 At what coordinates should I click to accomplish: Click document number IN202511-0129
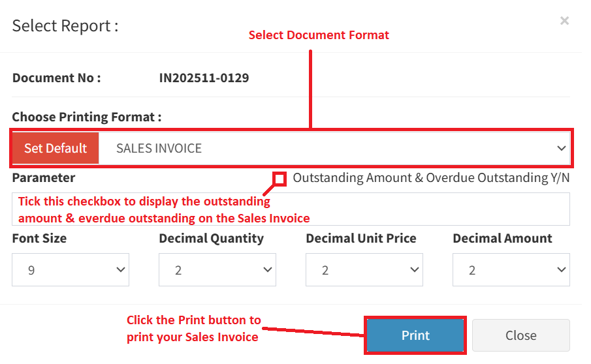[x=204, y=78]
